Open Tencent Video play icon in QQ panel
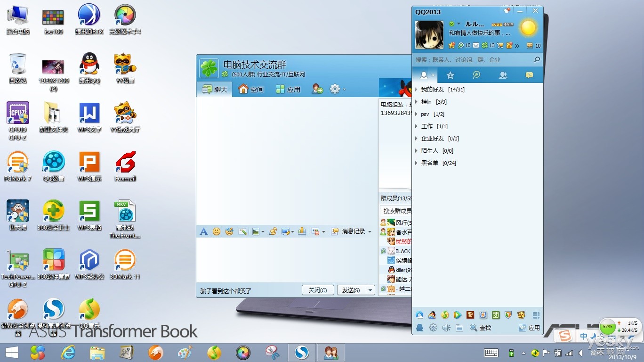Viewport: 644px width, 362px height. coord(457,315)
